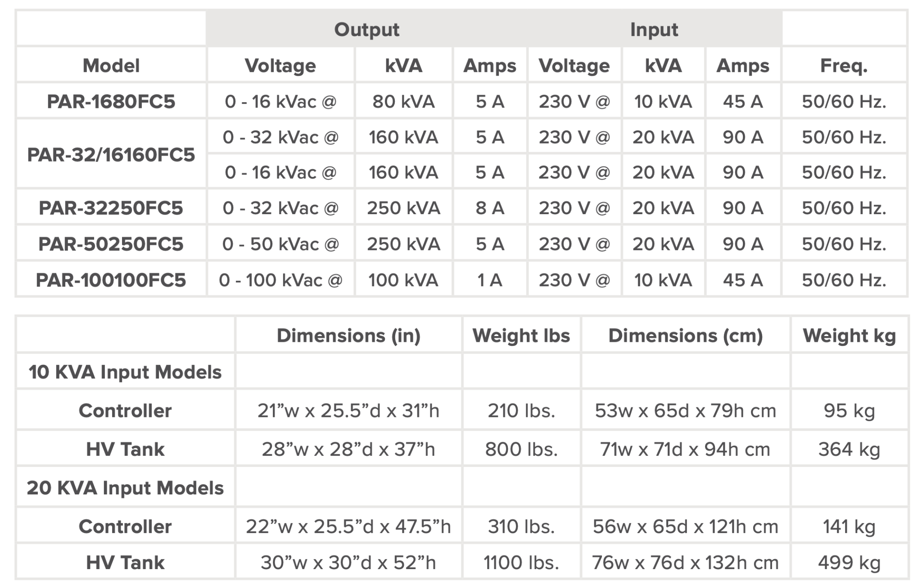Select the Weight kg column header

[850, 336]
